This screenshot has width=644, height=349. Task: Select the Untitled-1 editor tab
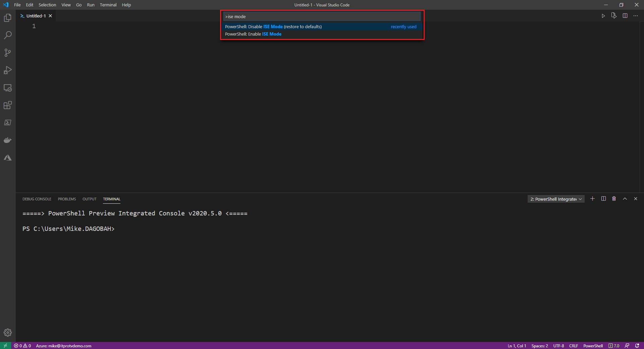pyautogui.click(x=36, y=16)
